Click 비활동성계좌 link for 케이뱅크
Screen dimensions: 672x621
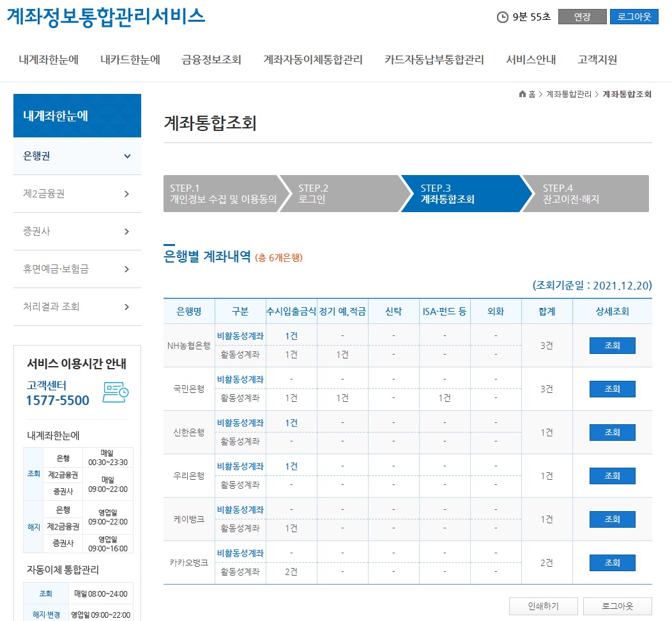click(240, 510)
